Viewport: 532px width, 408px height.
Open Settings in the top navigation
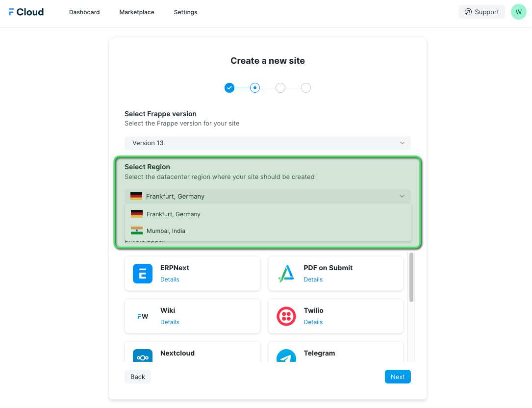click(x=186, y=12)
